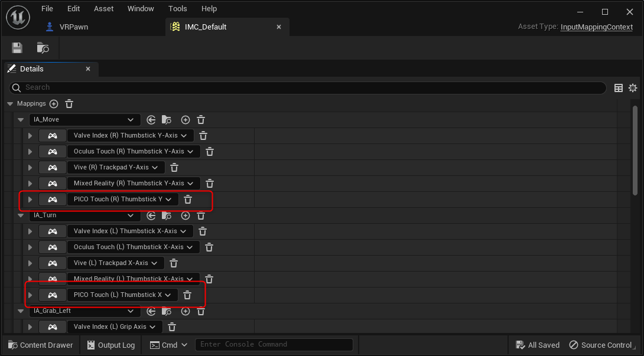The height and width of the screenshot is (356, 644).
Task: Browse to asset in Content Browser toolbar icon
Action: (x=43, y=48)
